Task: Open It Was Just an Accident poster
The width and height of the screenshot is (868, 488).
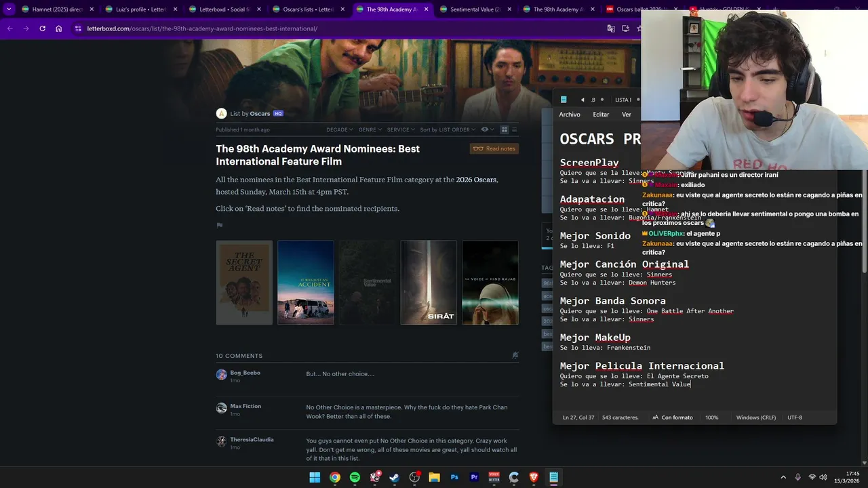Action: (306, 283)
